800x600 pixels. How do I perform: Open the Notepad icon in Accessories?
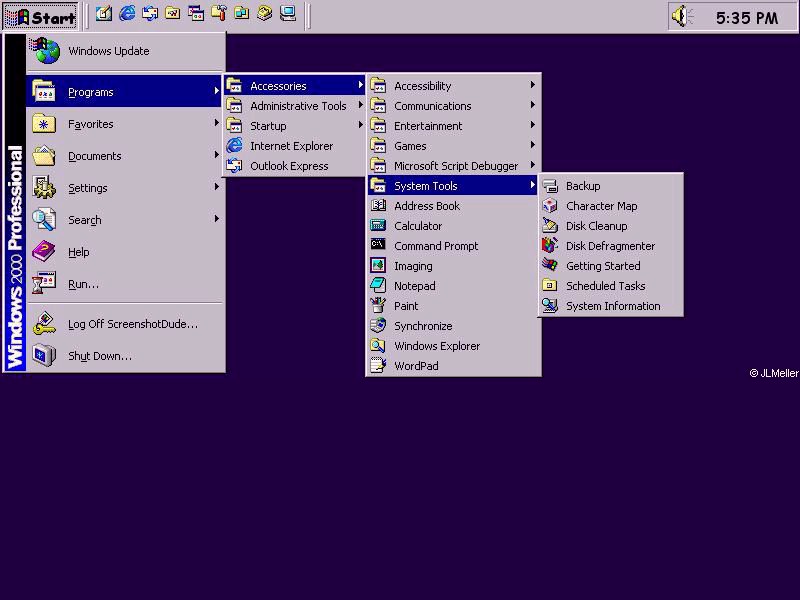(378, 285)
